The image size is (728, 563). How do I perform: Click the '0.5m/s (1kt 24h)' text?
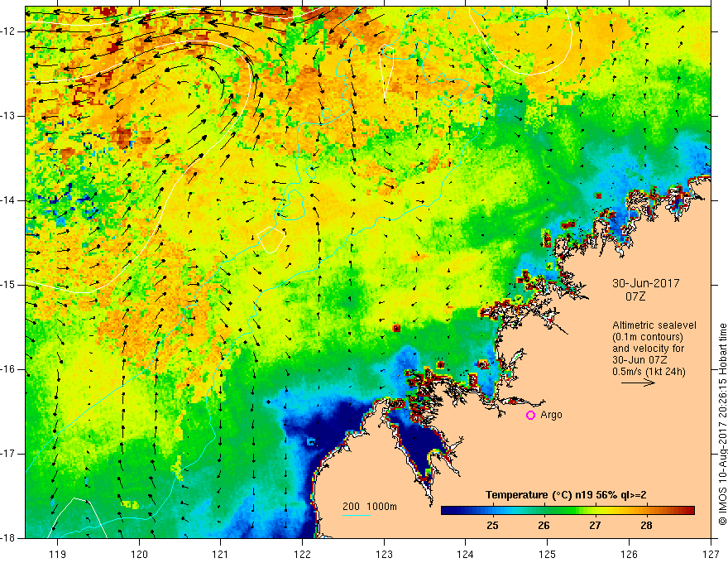click(649, 372)
